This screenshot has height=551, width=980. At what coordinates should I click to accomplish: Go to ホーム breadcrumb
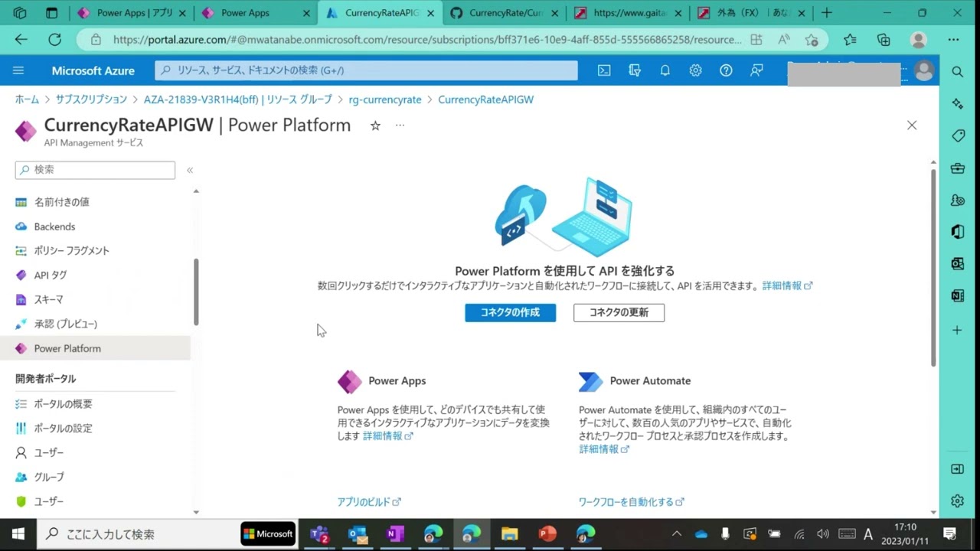click(x=27, y=99)
